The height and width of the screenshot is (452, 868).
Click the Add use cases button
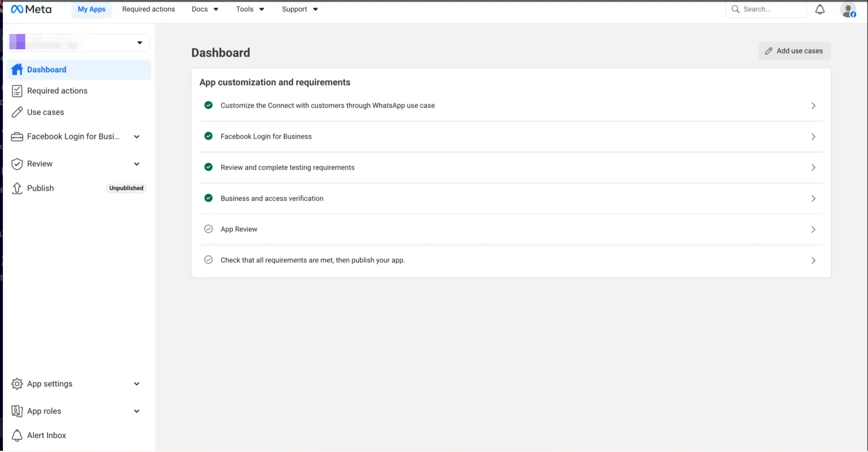click(795, 51)
